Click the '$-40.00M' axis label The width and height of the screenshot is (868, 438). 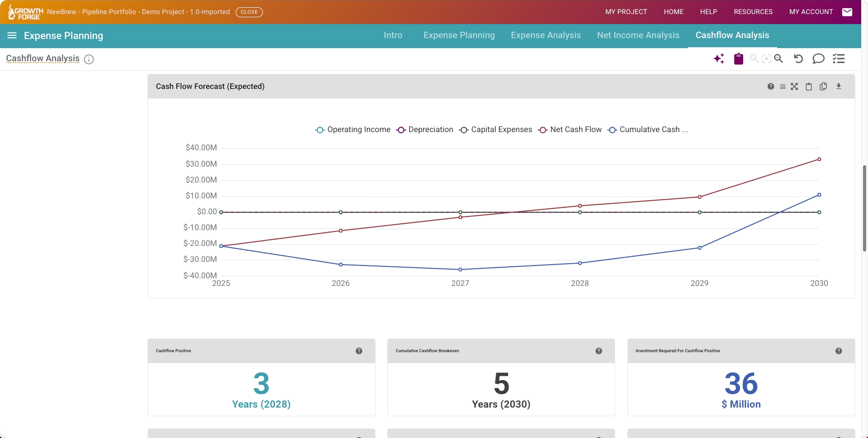click(x=200, y=276)
